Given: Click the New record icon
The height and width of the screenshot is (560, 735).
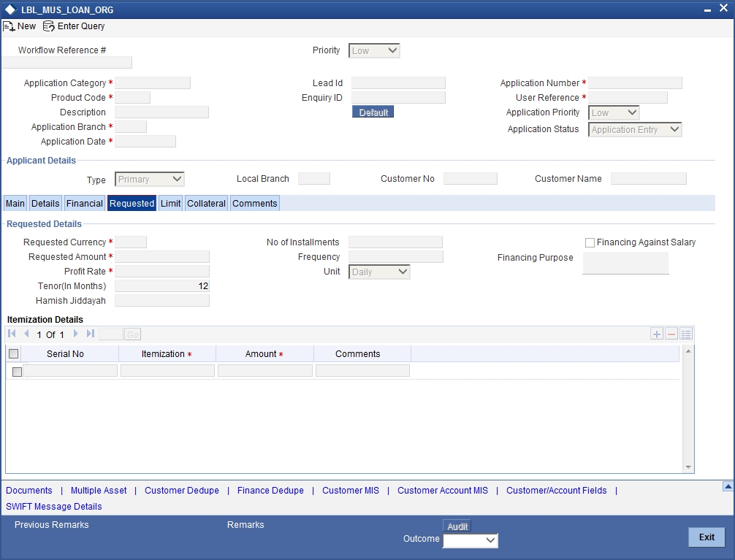Looking at the screenshot, I should [9, 26].
